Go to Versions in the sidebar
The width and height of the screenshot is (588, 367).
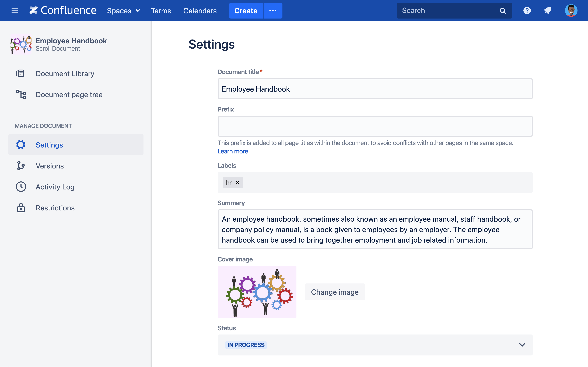(x=50, y=166)
